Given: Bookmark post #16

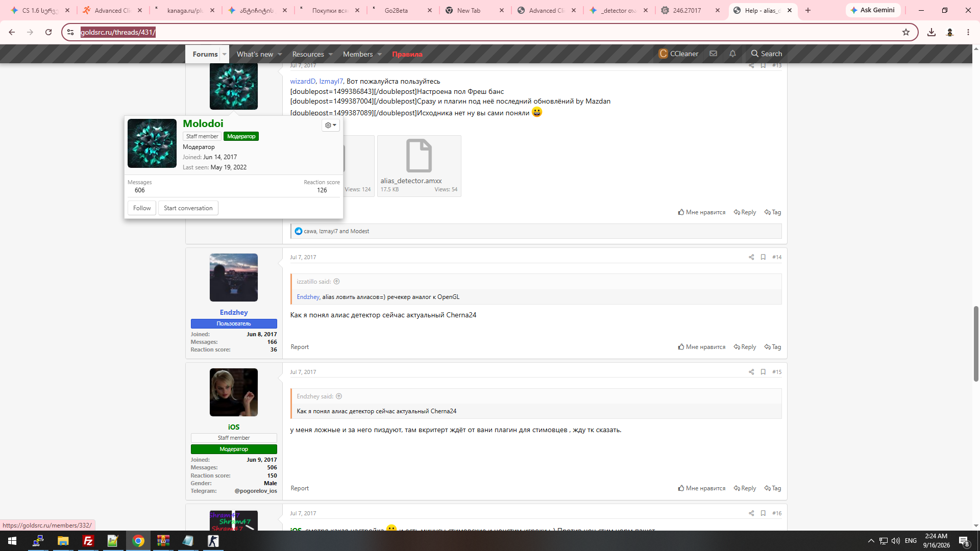Looking at the screenshot, I should click(763, 513).
